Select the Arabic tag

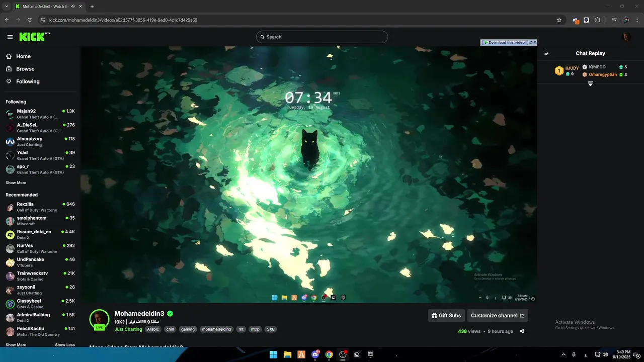click(153, 329)
